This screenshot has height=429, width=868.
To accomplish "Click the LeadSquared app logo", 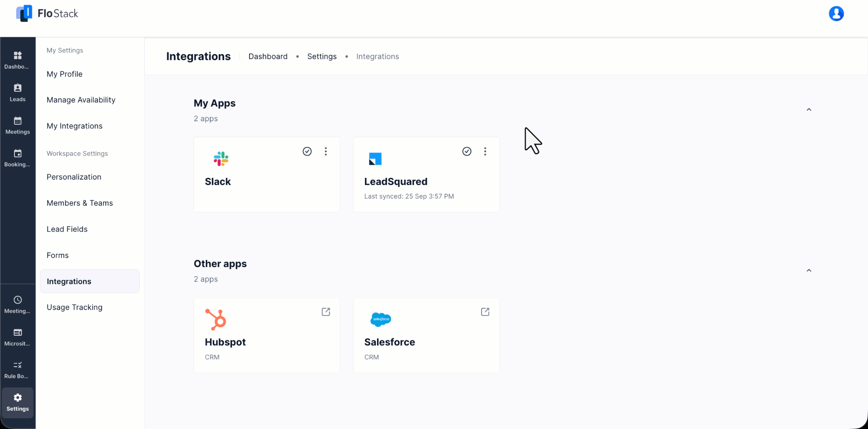I will 375,159.
